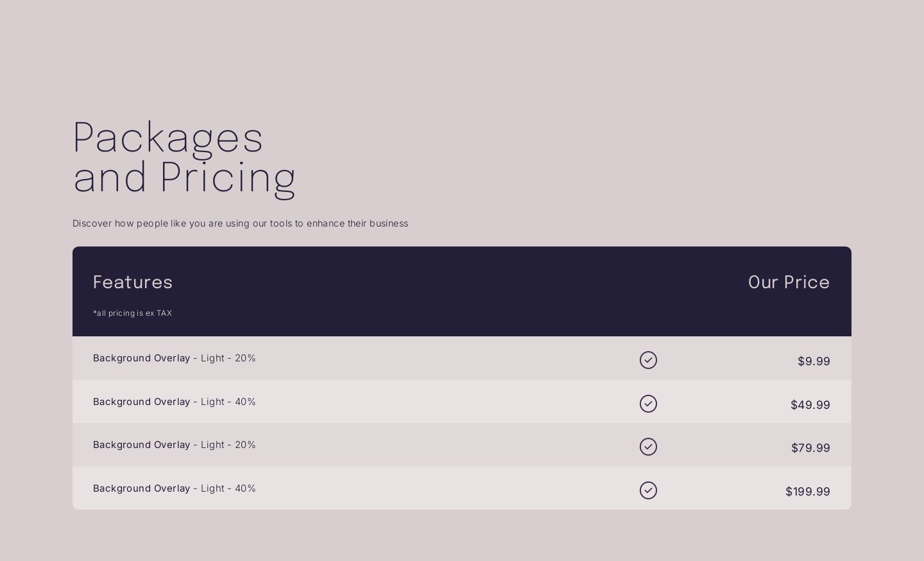The width and height of the screenshot is (924, 561).
Task: Click the "Features" table header
Action: (x=133, y=282)
